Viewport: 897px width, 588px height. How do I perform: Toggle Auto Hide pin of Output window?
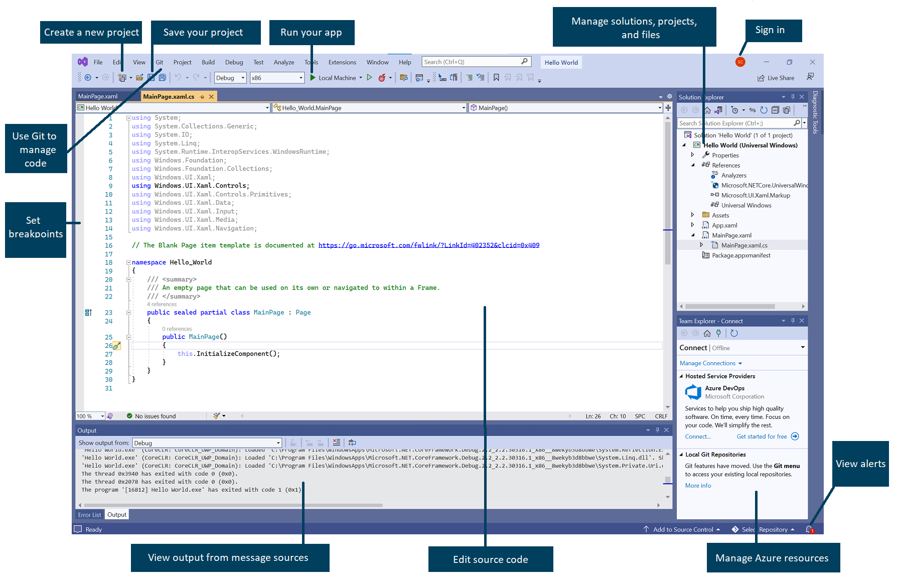tap(657, 430)
